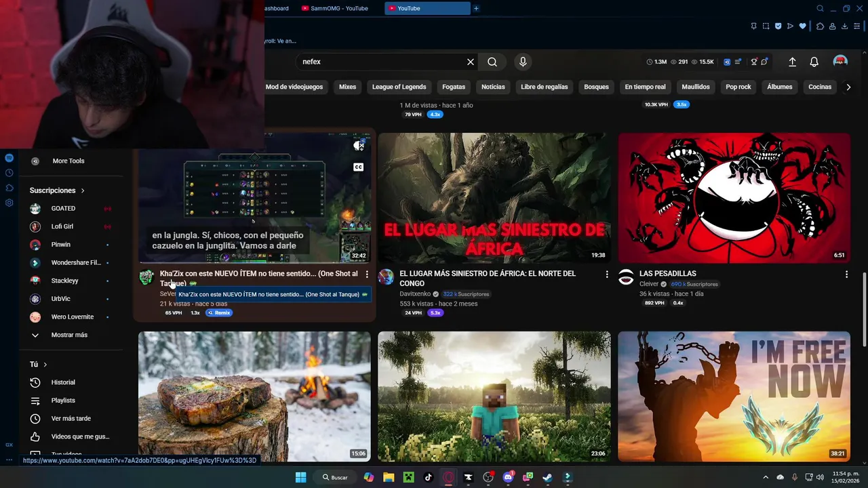Filter by En tiempo real chip
Viewport: 868px width, 488px height.
pyautogui.click(x=645, y=87)
